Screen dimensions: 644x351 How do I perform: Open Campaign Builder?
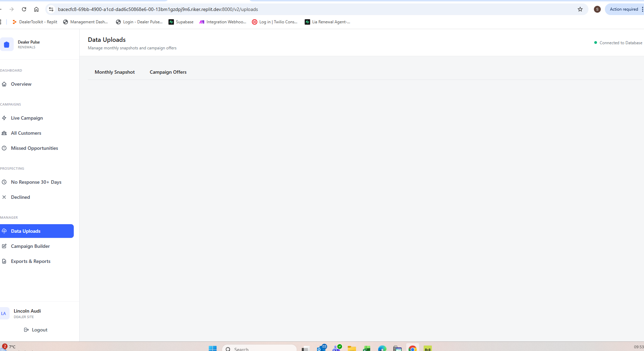37,246
